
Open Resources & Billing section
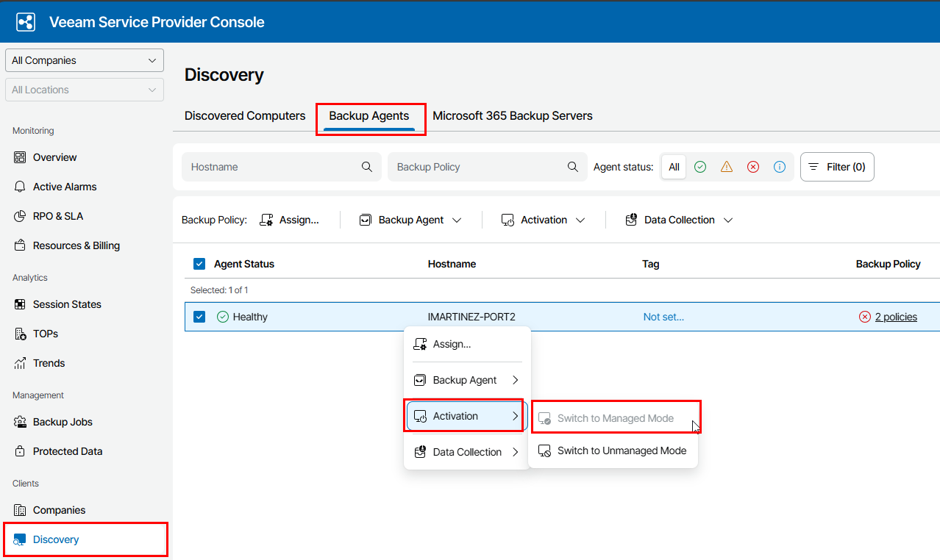76,245
